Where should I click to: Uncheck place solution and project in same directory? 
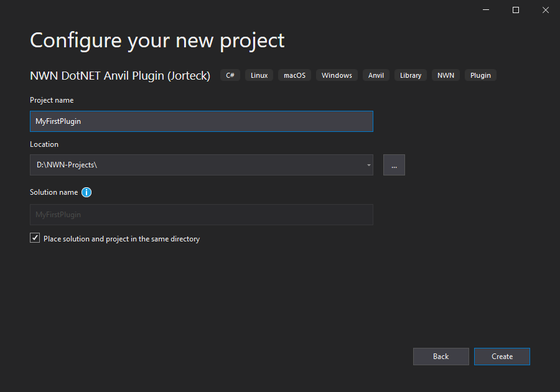(x=35, y=238)
